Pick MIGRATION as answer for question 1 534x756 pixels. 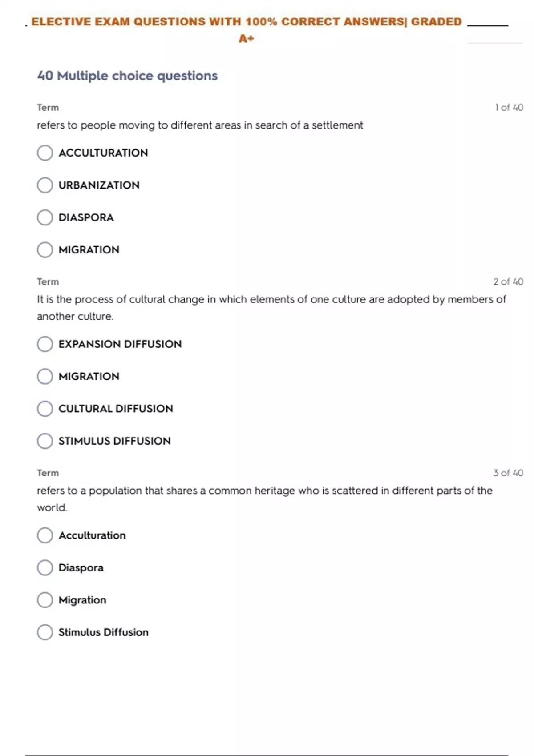pyautogui.click(x=45, y=250)
